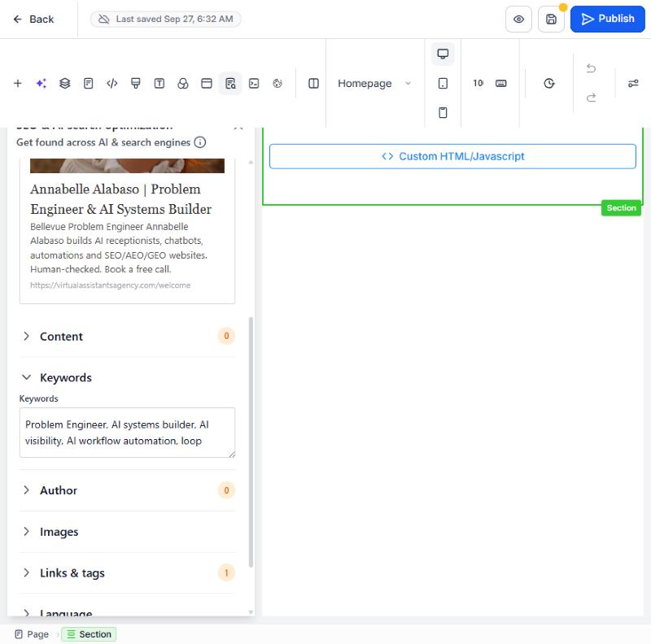
Task: Click the green Section label tag
Action: tap(621, 208)
